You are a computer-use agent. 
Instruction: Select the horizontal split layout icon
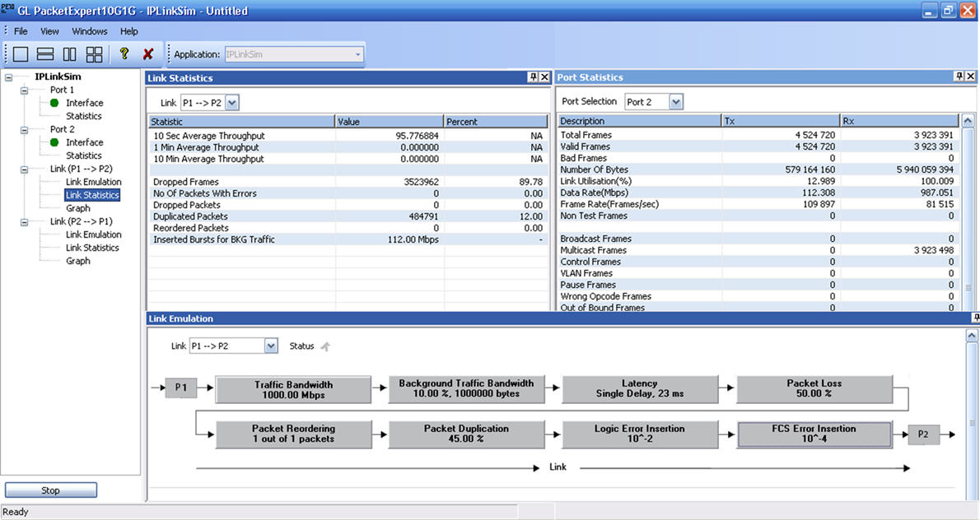pos(45,54)
